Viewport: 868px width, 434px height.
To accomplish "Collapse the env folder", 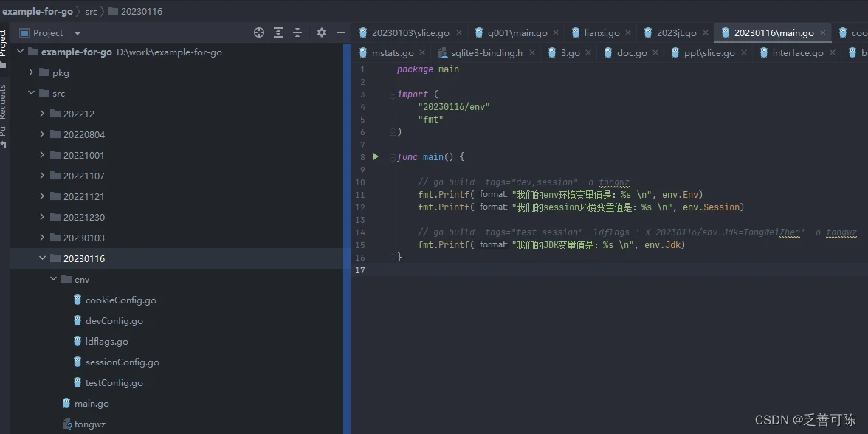I will tap(54, 279).
